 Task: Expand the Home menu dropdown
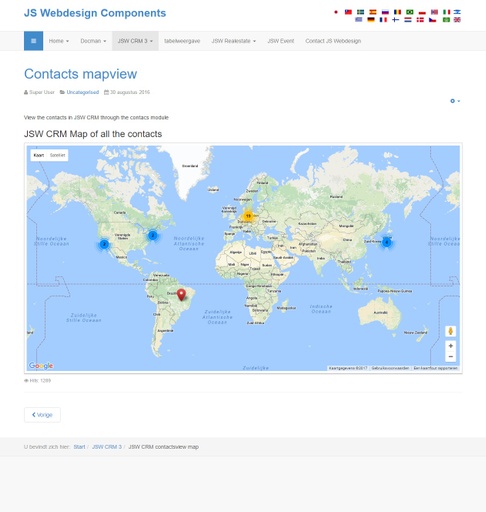[59, 41]
